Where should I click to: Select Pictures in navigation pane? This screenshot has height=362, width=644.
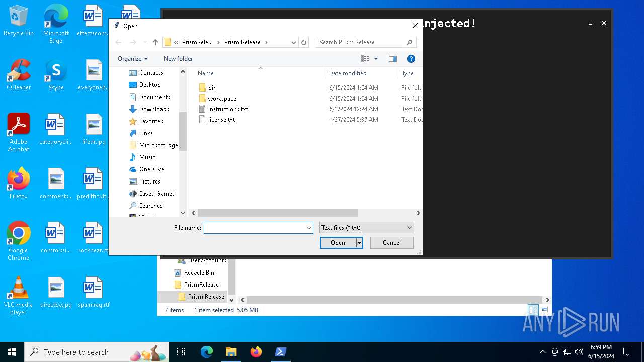tap(150, 182)
